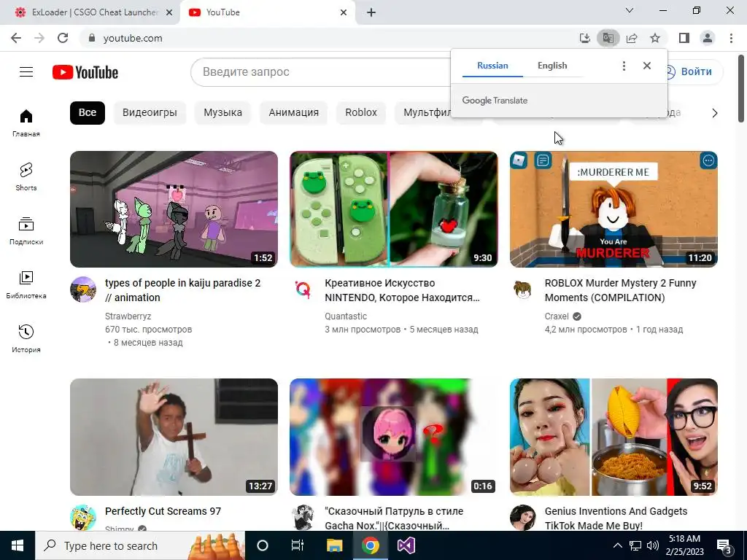Open Translate options three-dot menu
747x560 pixels.
tap(624, 66)
